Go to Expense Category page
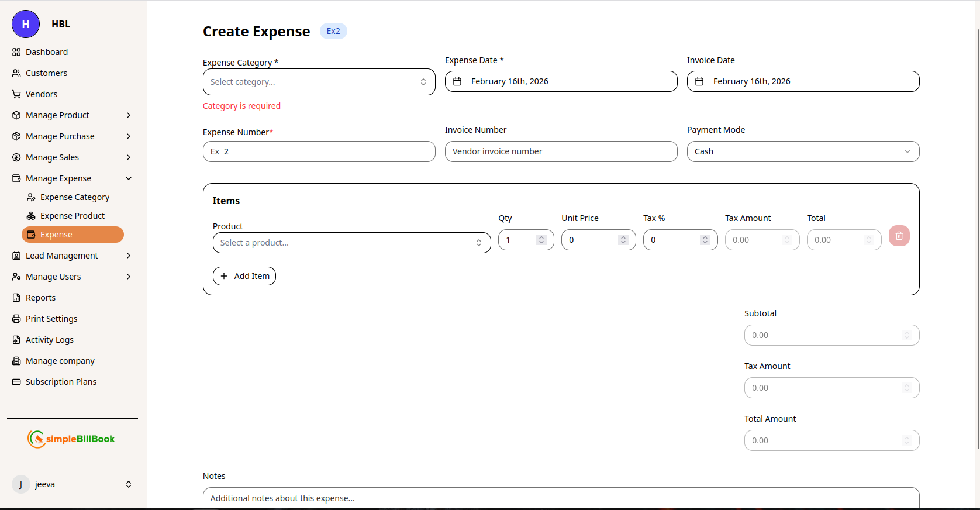This screenshot has height=510, width=980. click(74, 197)
